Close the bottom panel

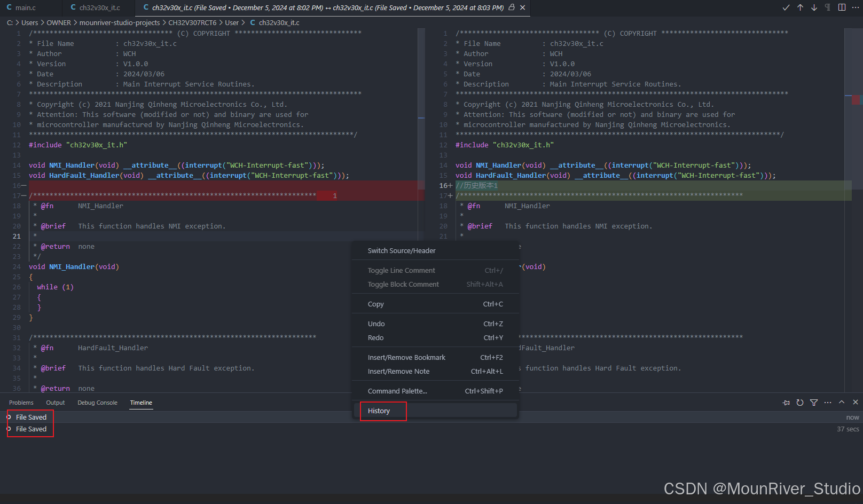coord(856,403)
